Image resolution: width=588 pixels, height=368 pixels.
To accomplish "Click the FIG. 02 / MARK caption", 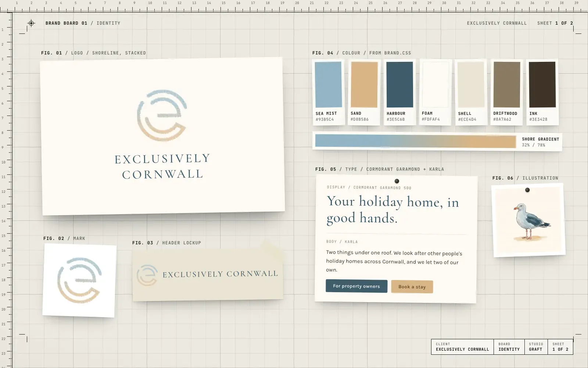I will pyautogui.click(x=64, y=238).
